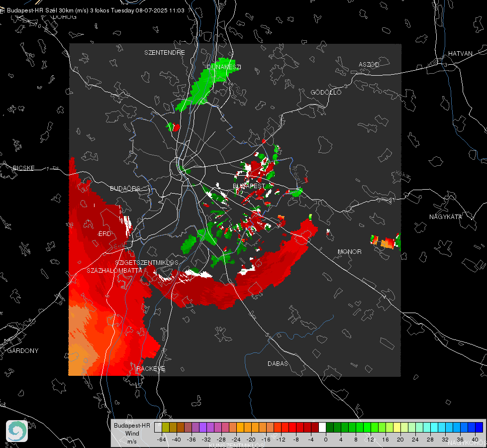Click the '-12' legend value
The width and height of the screenshot is (487, 448).
click(x=281, y=440)
